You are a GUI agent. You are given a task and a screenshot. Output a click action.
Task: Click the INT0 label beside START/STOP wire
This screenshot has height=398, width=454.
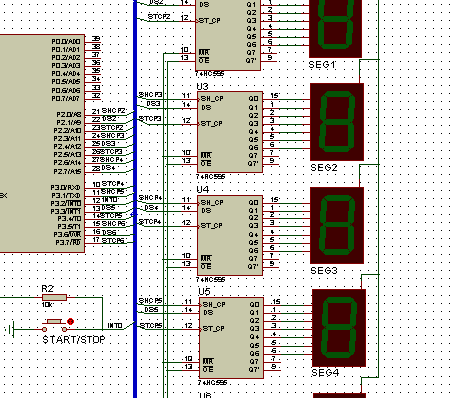coord(115,325)
